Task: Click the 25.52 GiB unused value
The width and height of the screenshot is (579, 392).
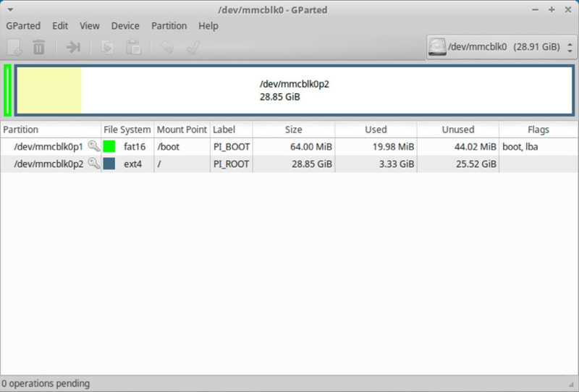Action: coord(476,164)
